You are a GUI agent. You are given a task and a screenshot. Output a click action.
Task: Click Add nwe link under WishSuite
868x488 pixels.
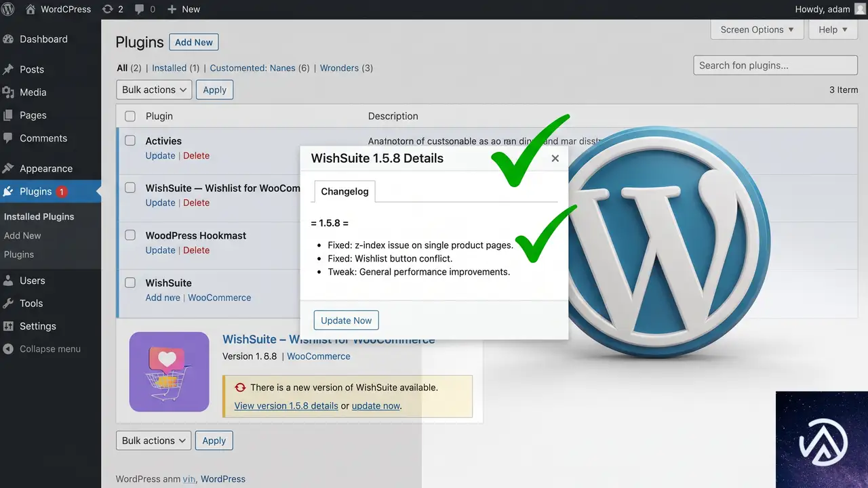point(163,298)
